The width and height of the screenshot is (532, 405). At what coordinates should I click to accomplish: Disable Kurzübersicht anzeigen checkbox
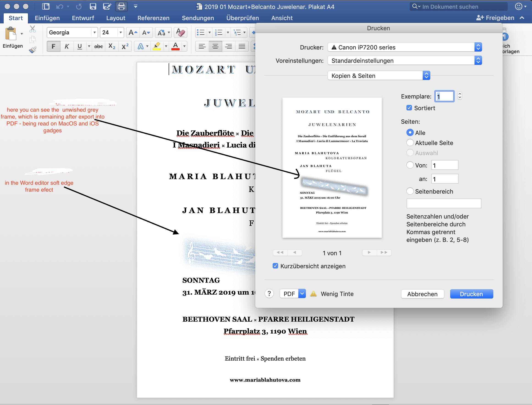pyautogui.click(x=275, y=266)
